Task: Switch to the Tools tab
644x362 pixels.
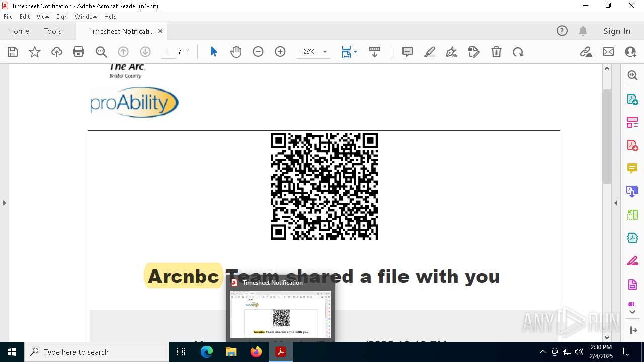Action: [53, 31]
